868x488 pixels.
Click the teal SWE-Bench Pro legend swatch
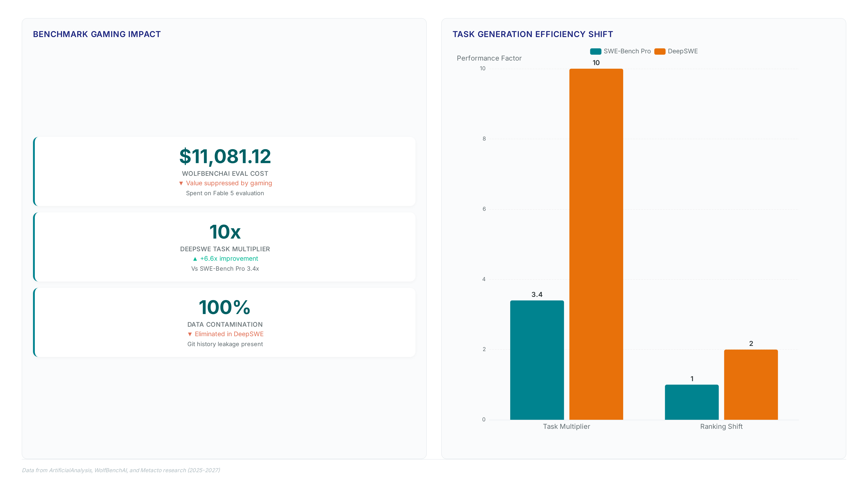click(595, 52)
